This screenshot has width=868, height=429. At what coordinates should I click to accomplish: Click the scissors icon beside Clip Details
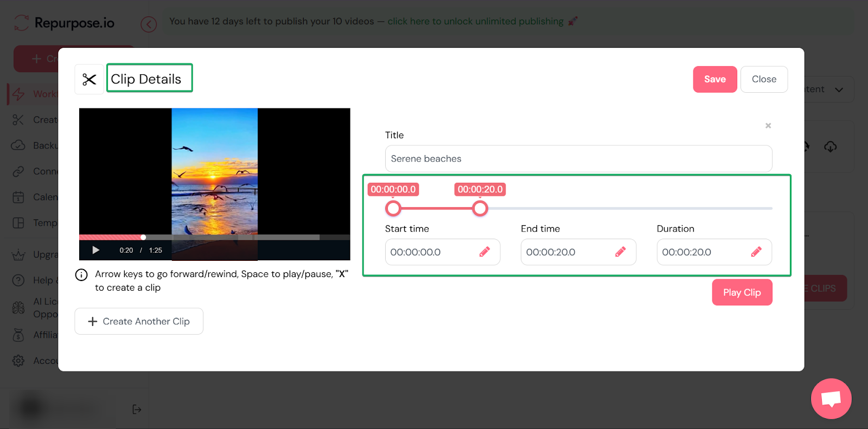[89, 79]
